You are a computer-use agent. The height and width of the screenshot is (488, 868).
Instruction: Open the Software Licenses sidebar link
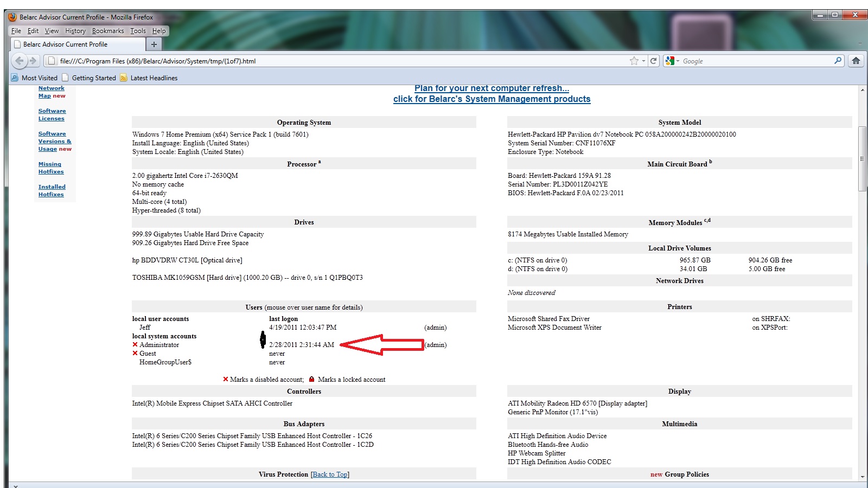[x=52, y=114]
